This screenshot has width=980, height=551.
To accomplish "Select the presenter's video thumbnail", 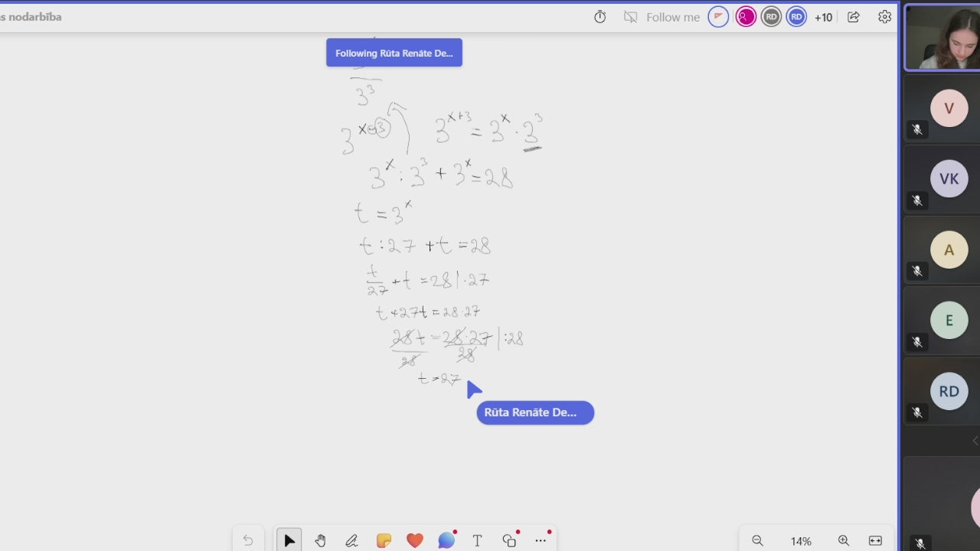I will click(x=942, y=38).
